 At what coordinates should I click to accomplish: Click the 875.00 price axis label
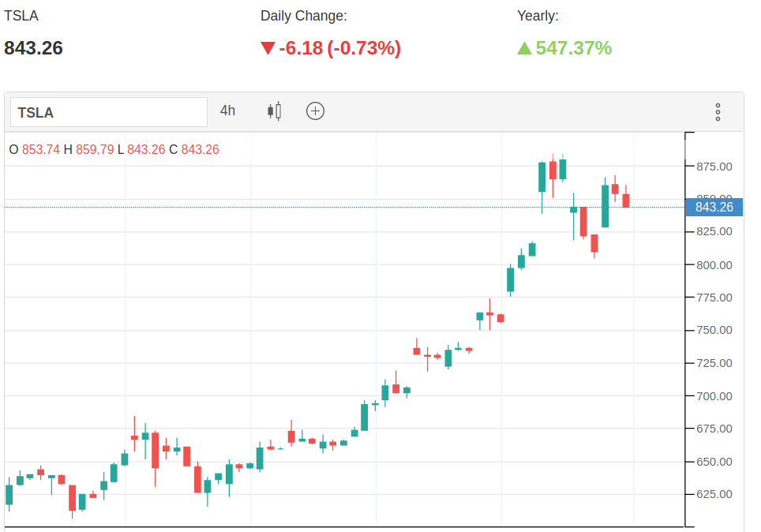714,167
